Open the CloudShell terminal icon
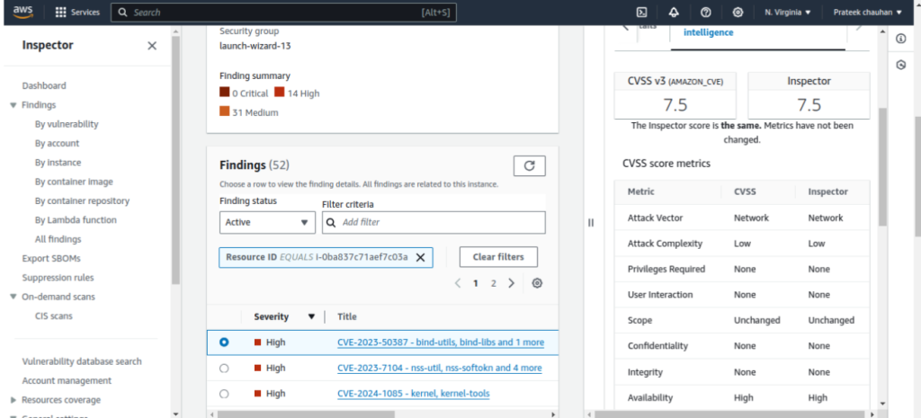Image resolution: width=921 pixels, height=418 pixels. point(642,12)
